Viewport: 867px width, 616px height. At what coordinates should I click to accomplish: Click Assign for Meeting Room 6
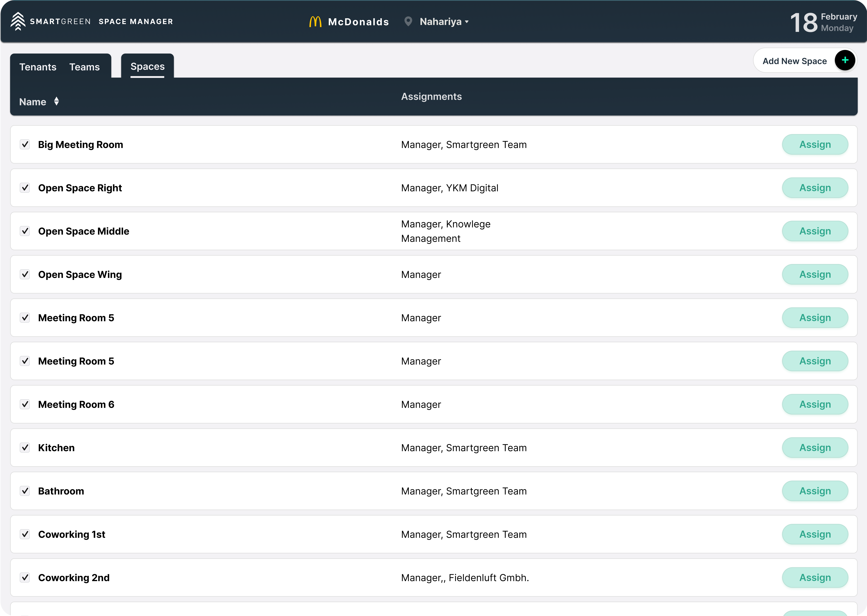tap(815, 404)
